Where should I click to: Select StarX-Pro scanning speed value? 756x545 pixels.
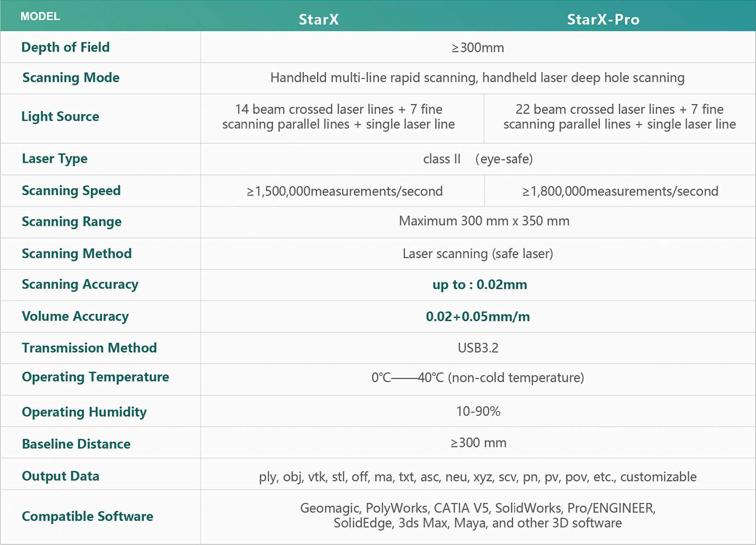tap(619, 191)
